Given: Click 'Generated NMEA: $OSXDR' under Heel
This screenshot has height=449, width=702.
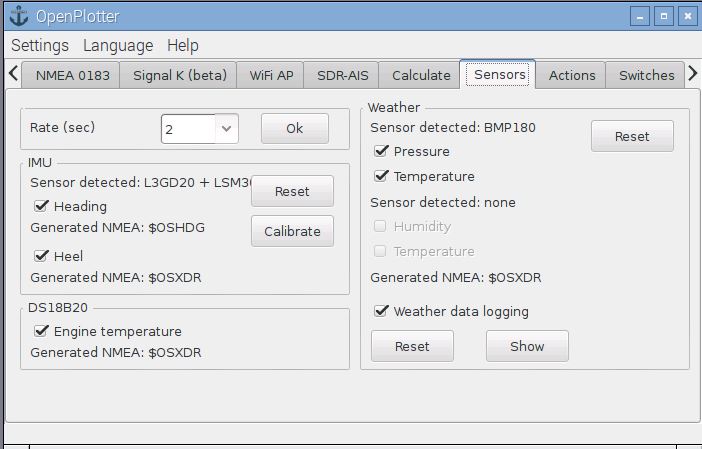Looking at the screenshot, I should (x=116, y=278).
